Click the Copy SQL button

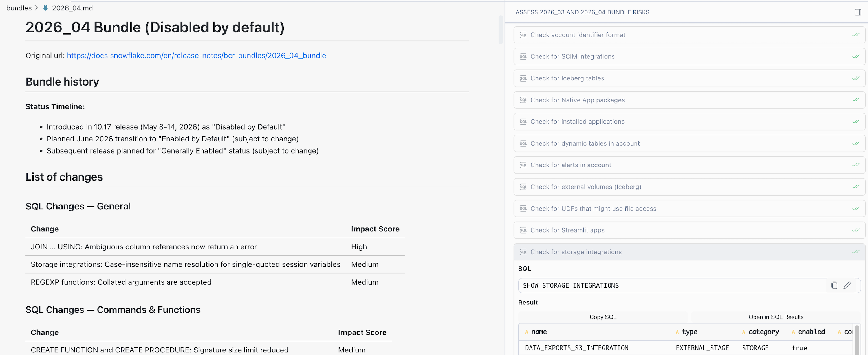(603, 317)
